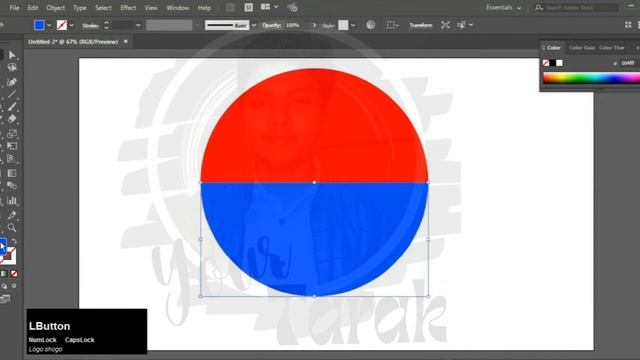Click the GPU performance rocket icon

292,7
